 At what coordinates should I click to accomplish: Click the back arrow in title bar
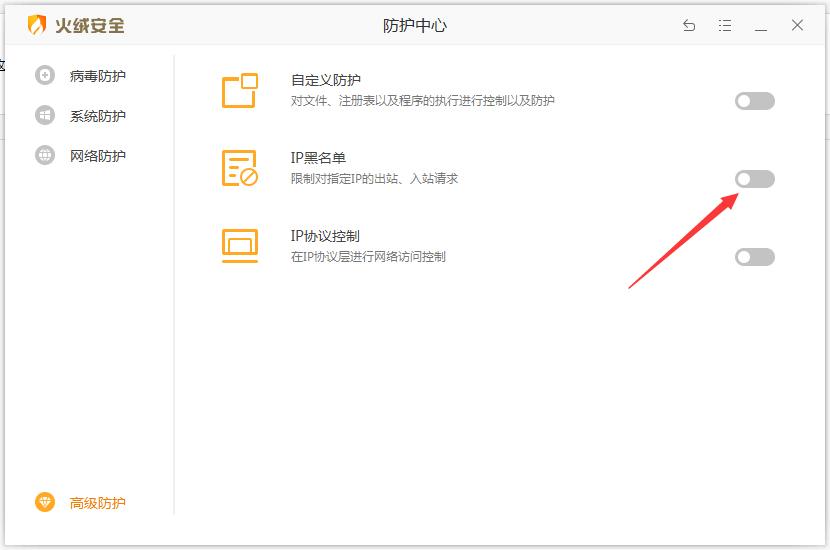(689, 25)
